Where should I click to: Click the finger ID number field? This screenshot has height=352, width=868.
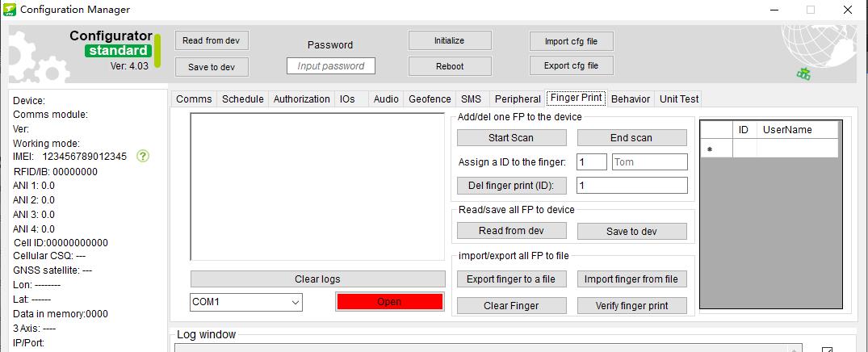point(592,162)
